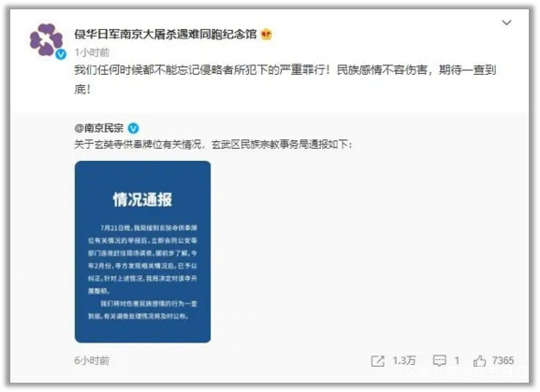Click the comment count number 1
Screen dimensions: 540x392
click(457, 360)
